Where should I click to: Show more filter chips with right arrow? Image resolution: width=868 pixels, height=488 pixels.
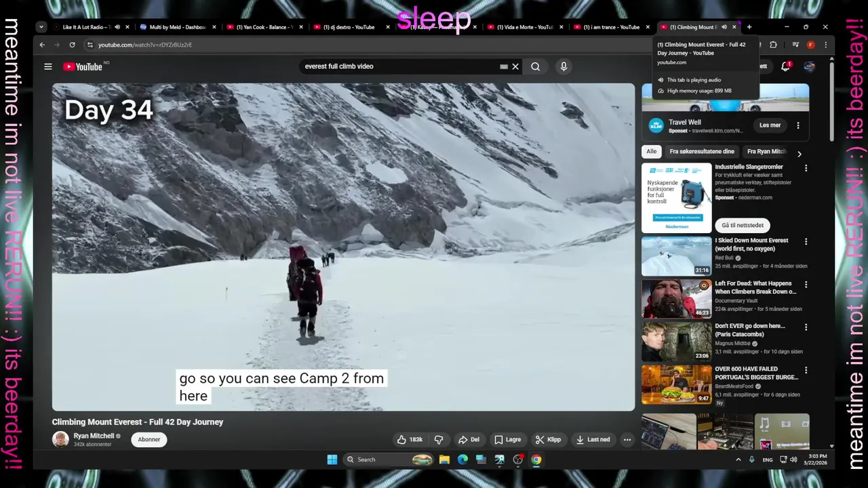(x=799, y=154)
